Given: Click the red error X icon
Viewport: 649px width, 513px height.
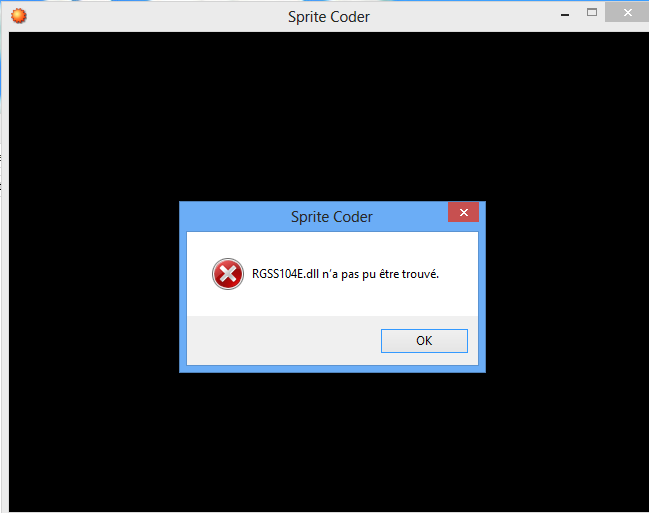Looking at the screenshot, I should click(228, 274).
